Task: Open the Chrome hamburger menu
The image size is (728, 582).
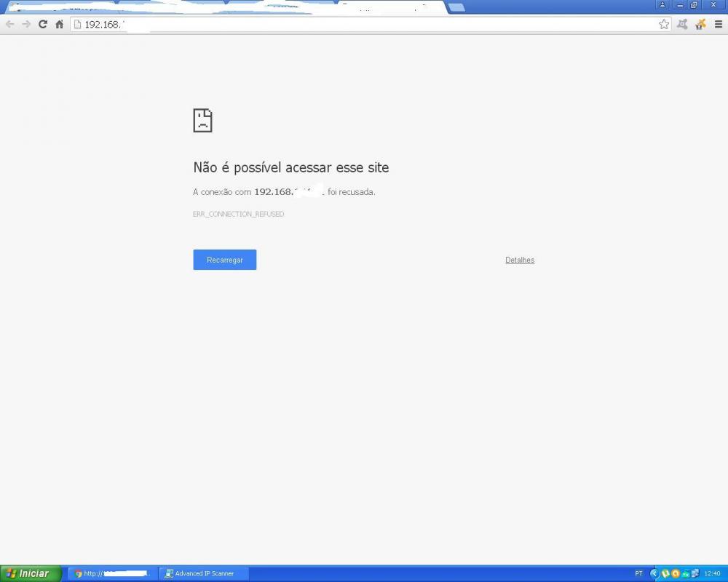Action: pyautogui.click(x=718, y=24)
